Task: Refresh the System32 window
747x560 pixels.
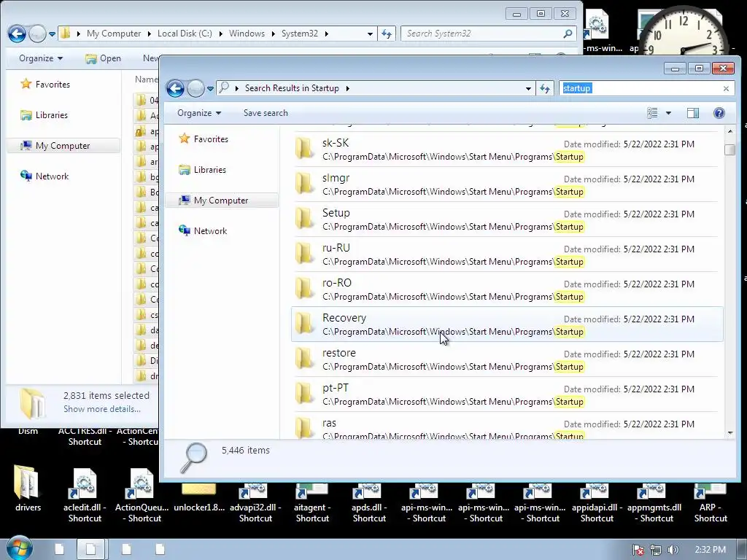Action: 387,34
